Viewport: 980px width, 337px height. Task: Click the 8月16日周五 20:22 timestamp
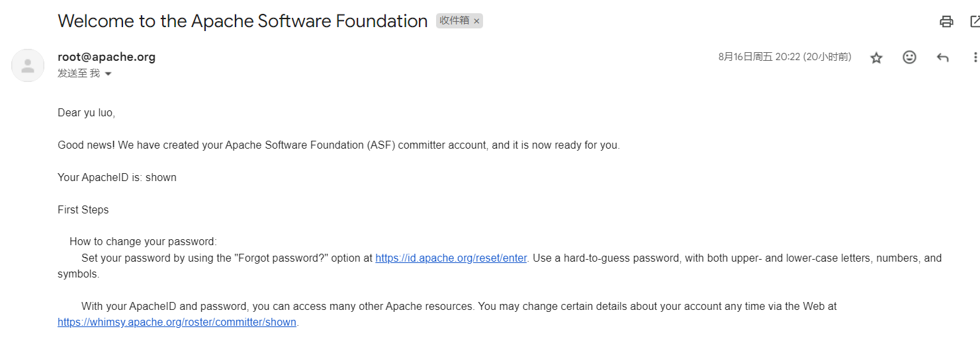click(x=784, y=57)
